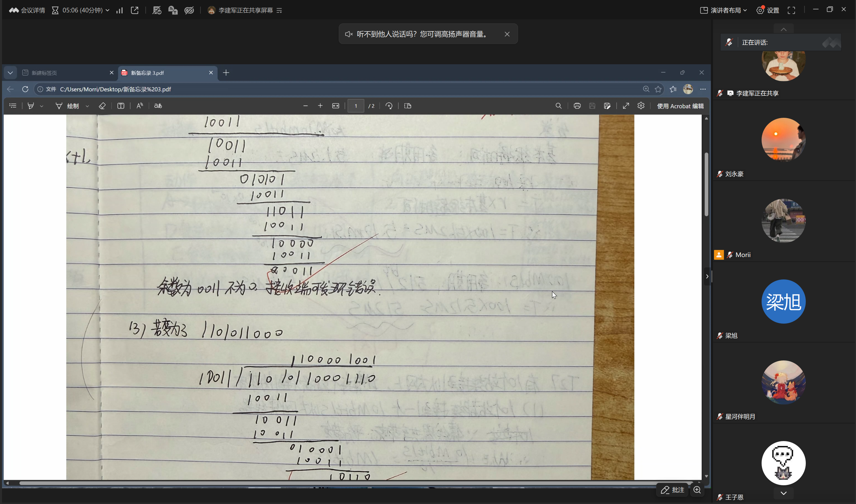The height and width of the screenshot is (504, 856).
Task: Enter PDF full screen mode
Action: coord(626,106)
